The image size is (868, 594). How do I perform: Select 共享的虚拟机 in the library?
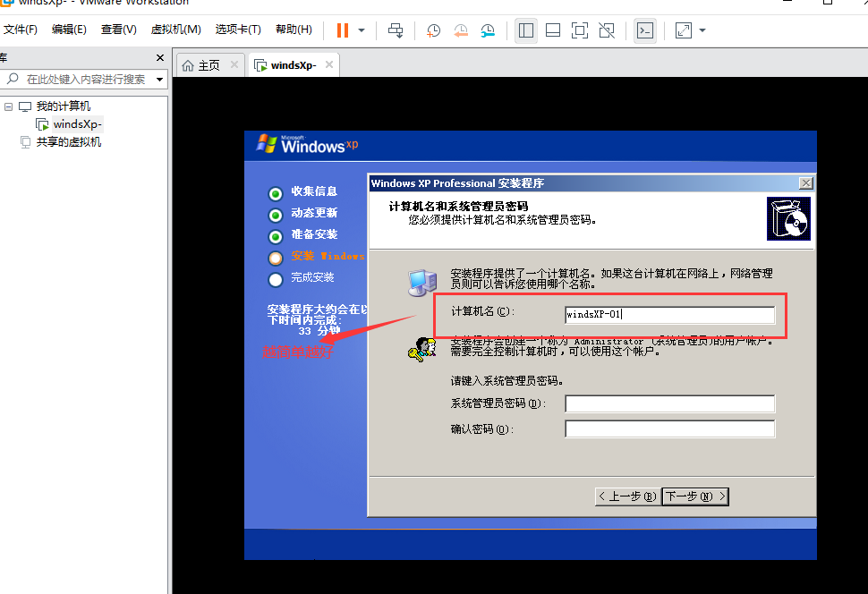pos(69,142)
